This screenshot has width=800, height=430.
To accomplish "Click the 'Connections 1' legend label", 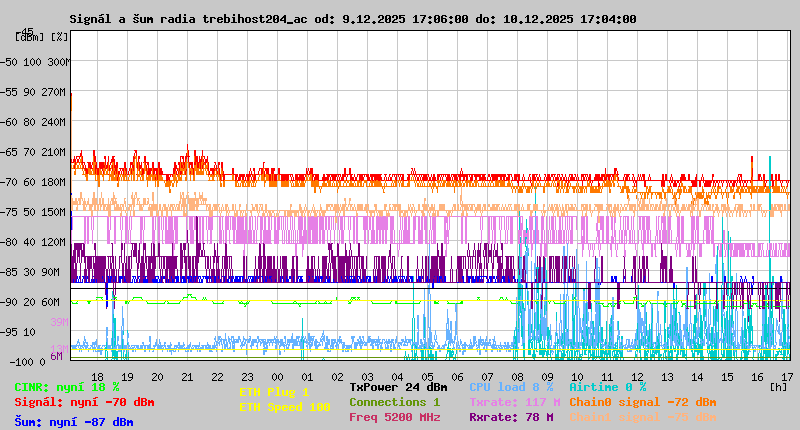I will tap(394, 402).
